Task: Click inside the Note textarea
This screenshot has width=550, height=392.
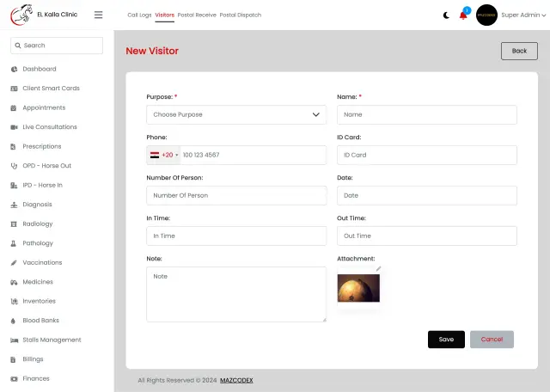Action: [236, 295]
